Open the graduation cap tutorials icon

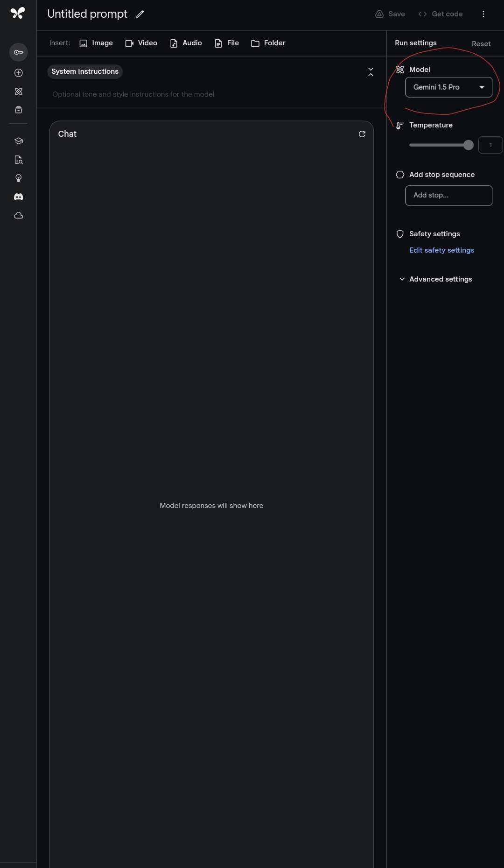pos(19,141)
